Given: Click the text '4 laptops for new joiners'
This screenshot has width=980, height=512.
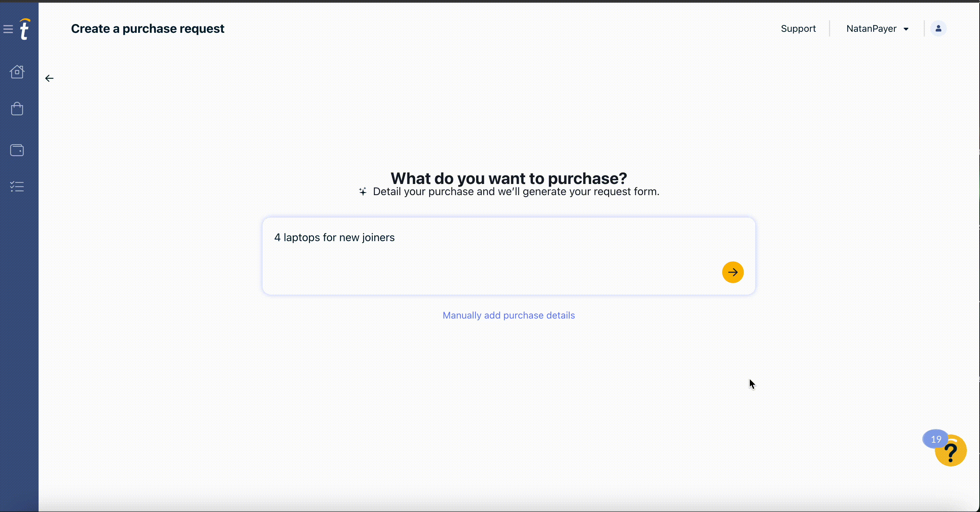Looking at the screenshot, I should point(334,237).
